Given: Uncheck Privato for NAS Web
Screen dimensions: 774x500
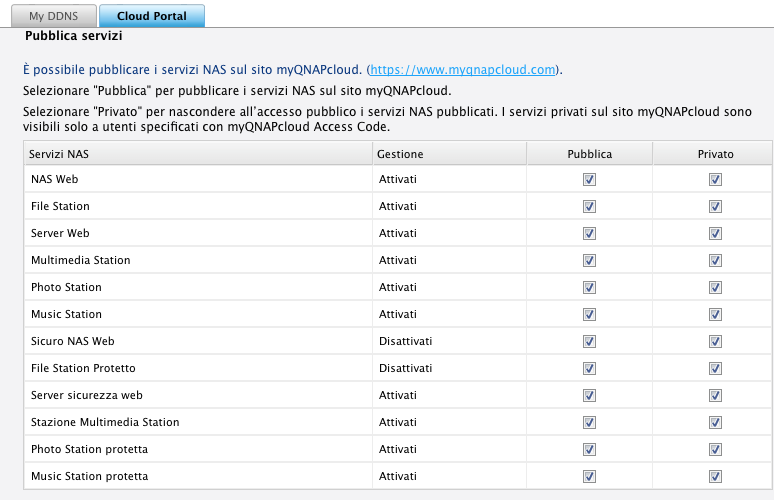Looking at the screenshot, I should pos(715,179).
